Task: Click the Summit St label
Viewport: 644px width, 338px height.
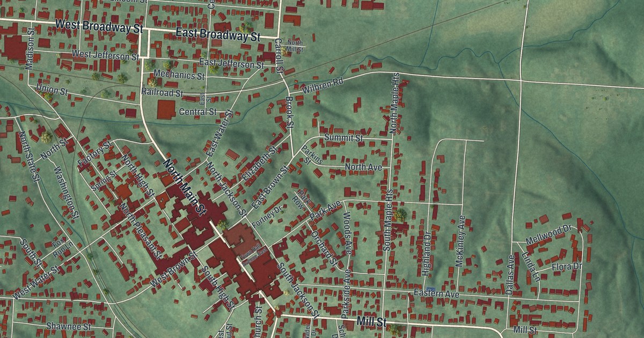Action: coord(344,138)
